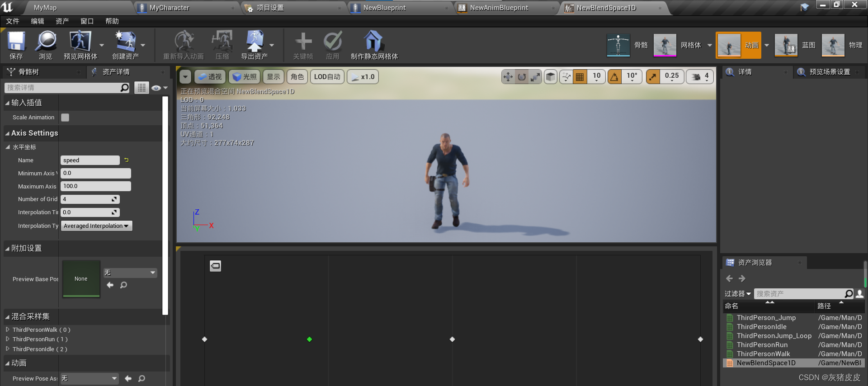Open the Preview Base Pose 无 dropdown
The width and height of the screenshot is (868, 386).
[x=130, y=273]
